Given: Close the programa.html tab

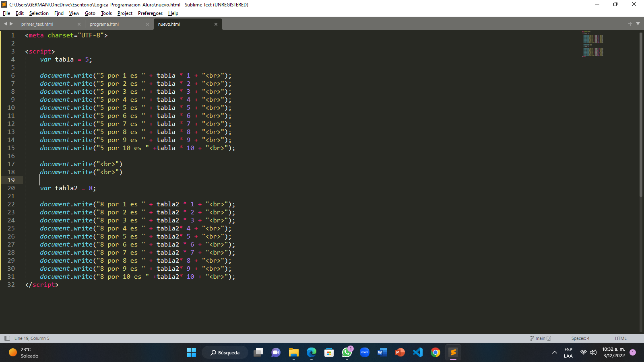Looking at the screenshot, I should pos(147,24).
